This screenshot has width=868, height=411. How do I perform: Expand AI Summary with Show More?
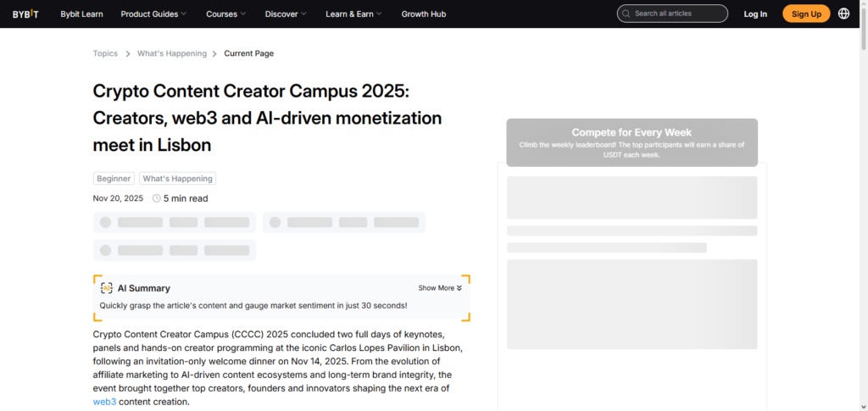(440, 288)
